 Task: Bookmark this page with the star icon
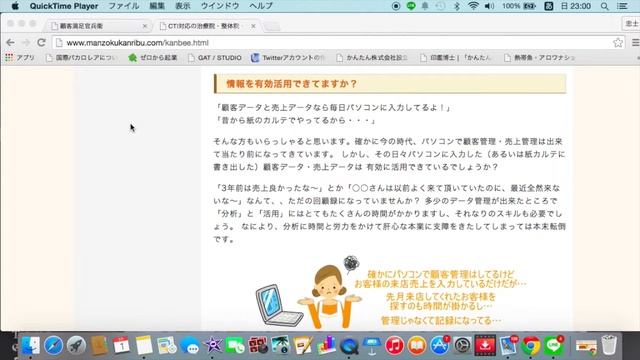click(618, 42)
